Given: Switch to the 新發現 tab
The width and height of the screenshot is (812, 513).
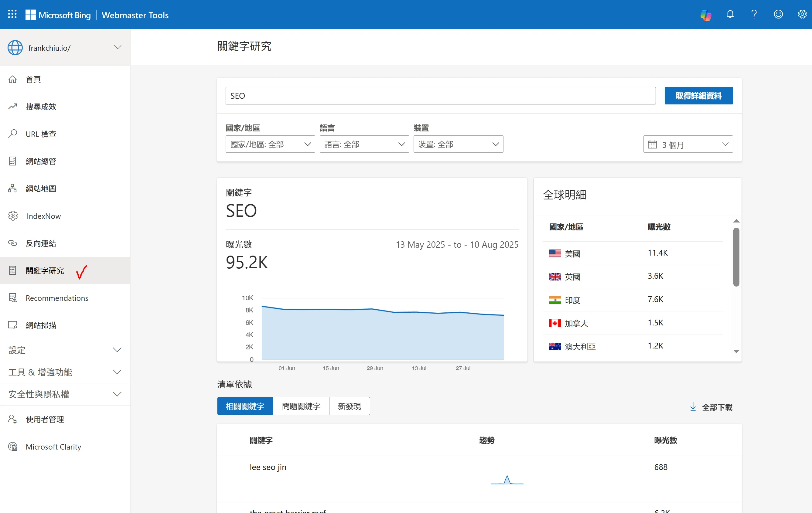Looking at the screenshot, I should coord(349,406).
